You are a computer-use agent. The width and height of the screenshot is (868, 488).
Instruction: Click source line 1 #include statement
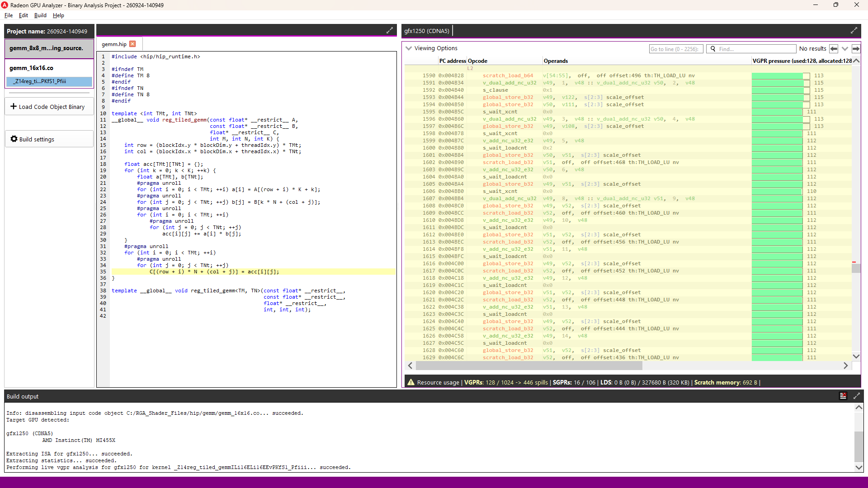pyautogui.click(x=156, y=56)
